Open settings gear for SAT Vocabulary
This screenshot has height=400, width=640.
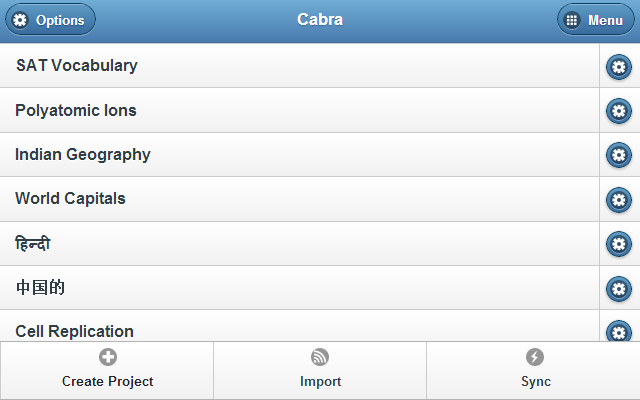619,66
